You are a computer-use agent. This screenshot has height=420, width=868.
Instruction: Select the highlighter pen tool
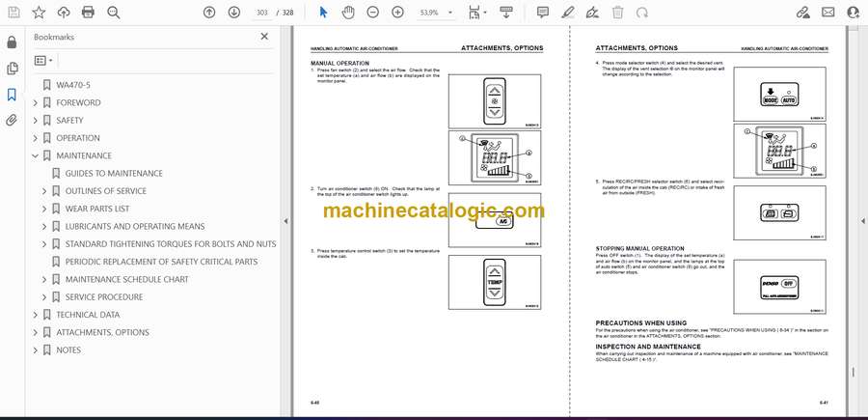[x=567, y=13]
